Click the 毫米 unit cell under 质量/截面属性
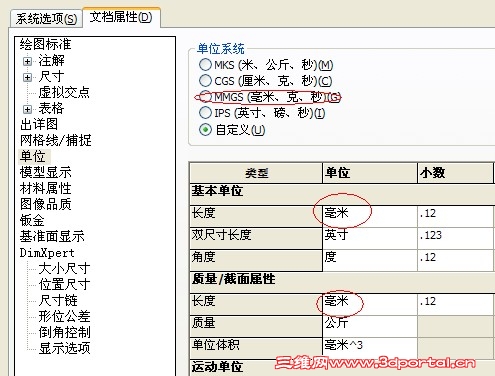 coord(370,304)
